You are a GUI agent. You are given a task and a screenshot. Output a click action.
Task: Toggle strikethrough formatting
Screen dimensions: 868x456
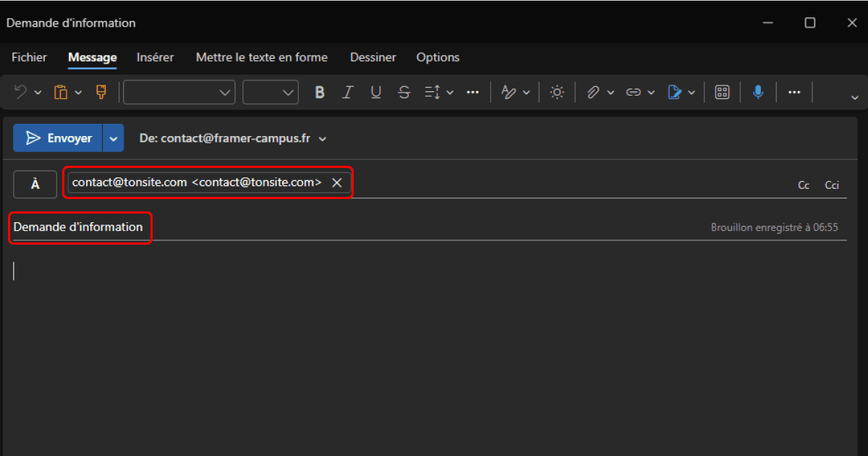tap(404, 92)
